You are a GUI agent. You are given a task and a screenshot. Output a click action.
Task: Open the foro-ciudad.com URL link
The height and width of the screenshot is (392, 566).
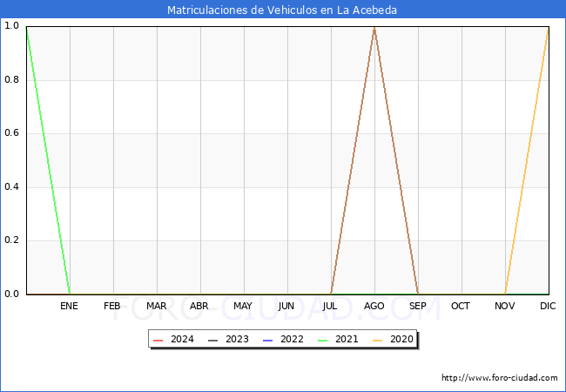point(500,378)
